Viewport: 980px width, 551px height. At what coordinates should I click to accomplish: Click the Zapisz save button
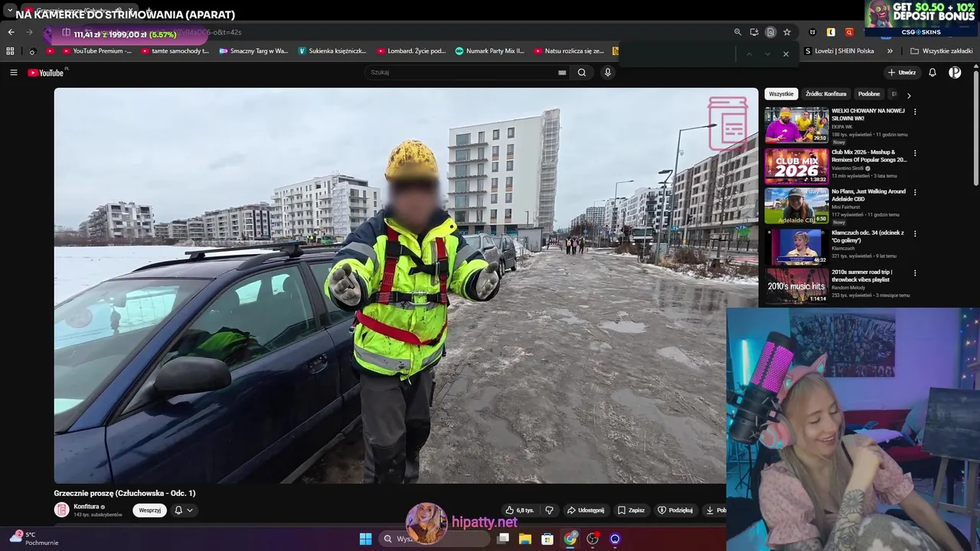coord(631,510)
